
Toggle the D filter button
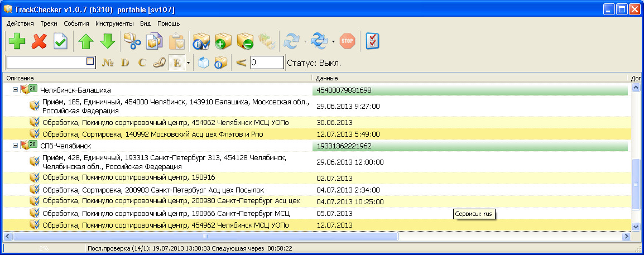click(125, 62)
